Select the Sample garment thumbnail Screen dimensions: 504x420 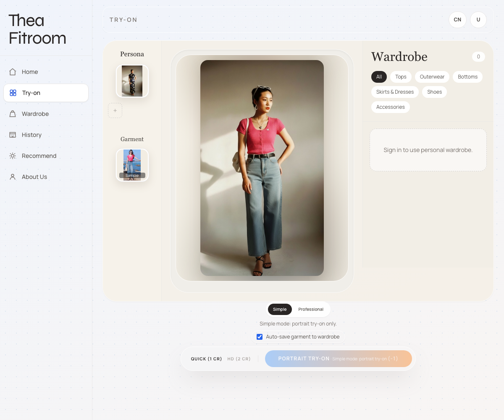132,165
